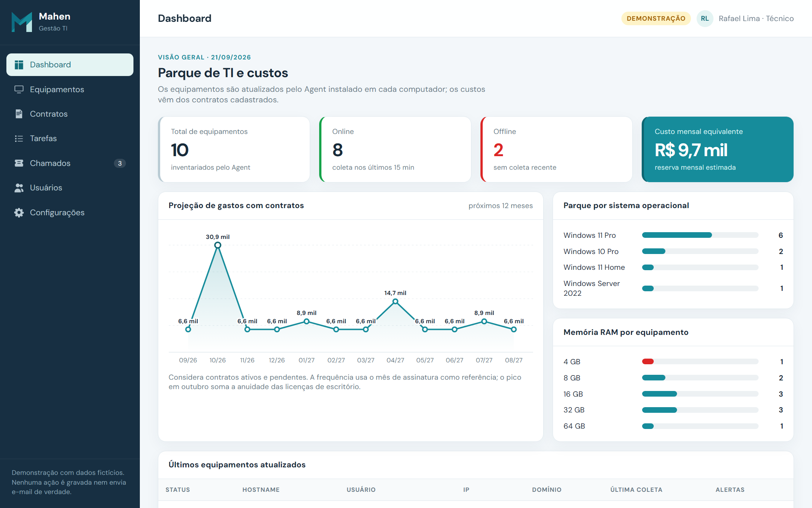
Task: Click the próximos 12 meses label
Action: [x=501, y=206]
